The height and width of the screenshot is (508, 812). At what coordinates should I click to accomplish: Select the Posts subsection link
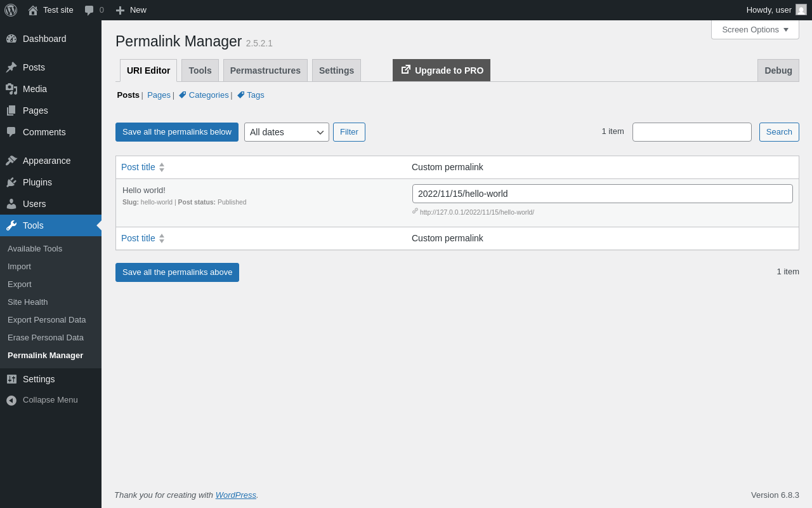[128, 95]
